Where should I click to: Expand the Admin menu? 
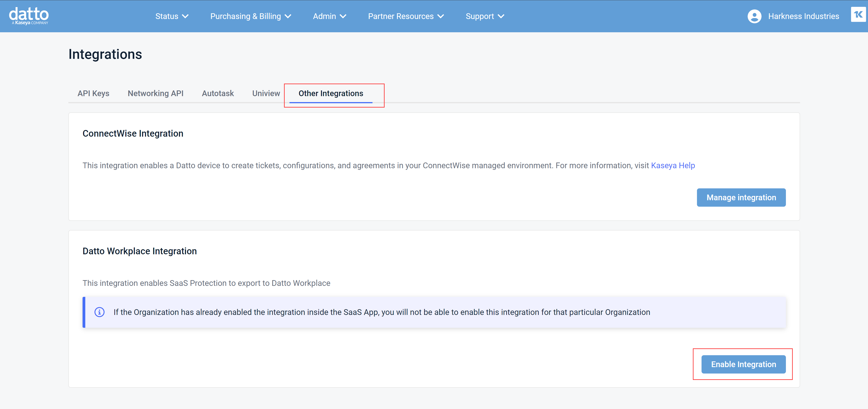[329, 16]
